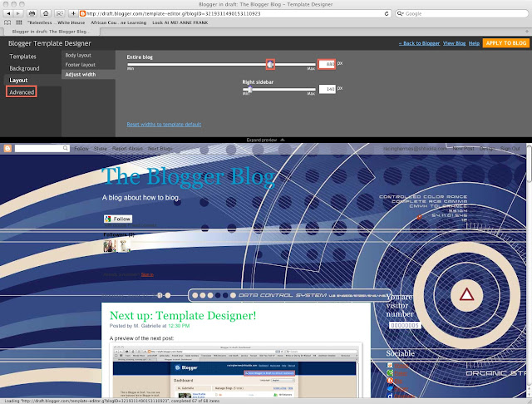Select the Blogger in draft browser tab
The image size is (532, 404).
51,32
